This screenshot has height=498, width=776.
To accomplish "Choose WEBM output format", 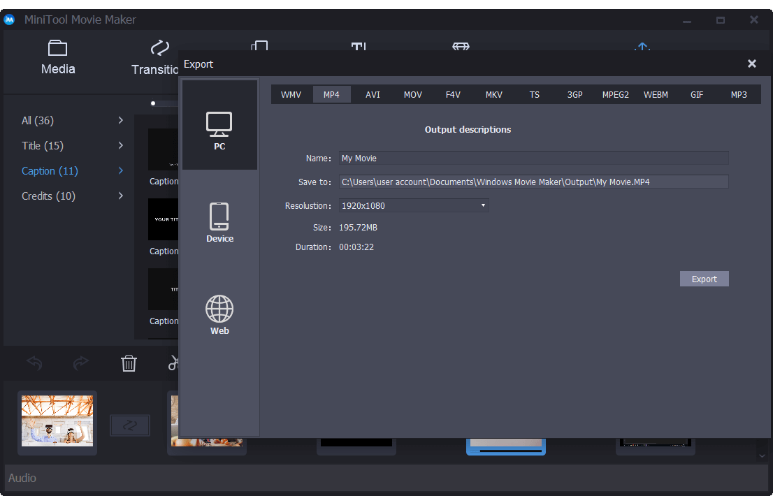I will click(x=656, y=95).
